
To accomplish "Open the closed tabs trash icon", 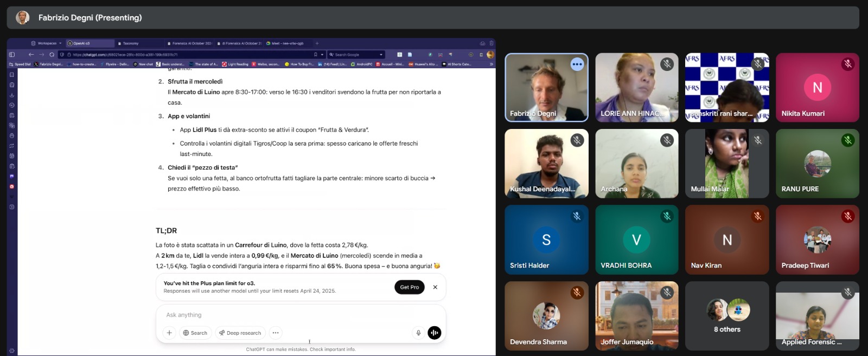I will click(x=492, y=43).
